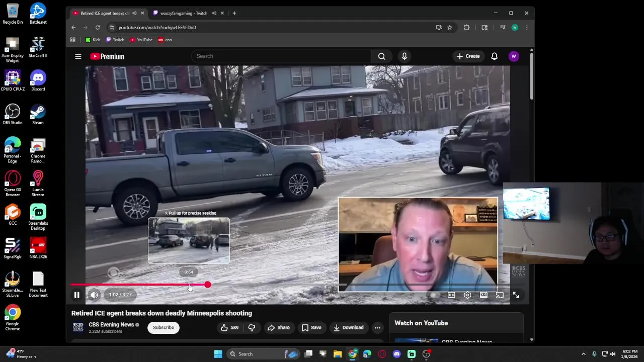The height and width of the screenshot is (362, 644).
Task: Enter full screen mode in the player
Action: coord(516,295)
